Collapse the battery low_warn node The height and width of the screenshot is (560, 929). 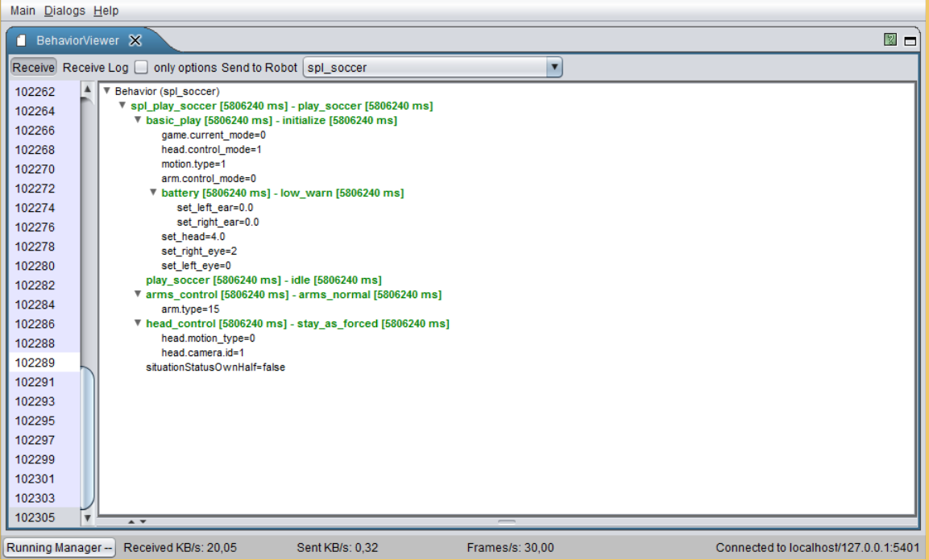[x=153, y=193]
